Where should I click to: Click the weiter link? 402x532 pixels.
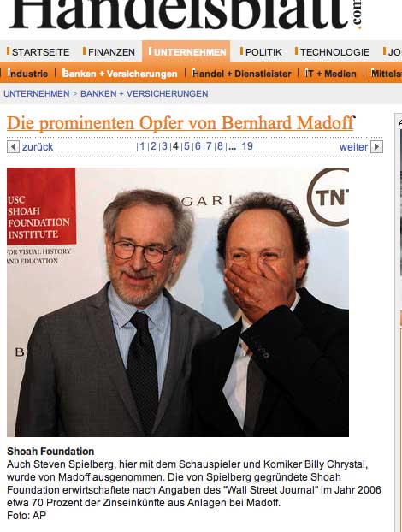click(353, 147)
